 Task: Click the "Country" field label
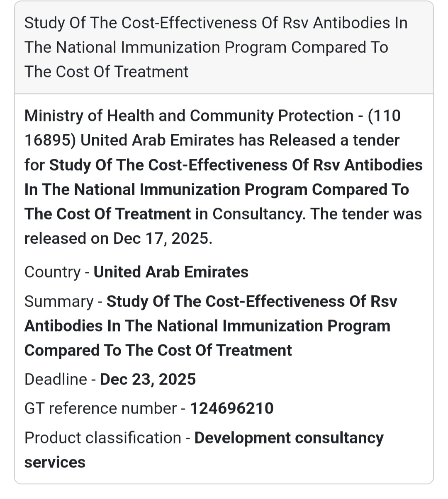pyautogui.click(x=52, y=272)
